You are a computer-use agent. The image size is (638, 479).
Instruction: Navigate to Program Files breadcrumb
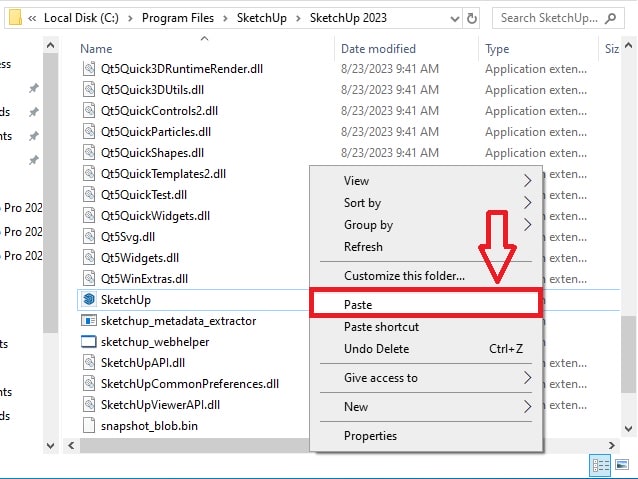[x=178, y=18]
